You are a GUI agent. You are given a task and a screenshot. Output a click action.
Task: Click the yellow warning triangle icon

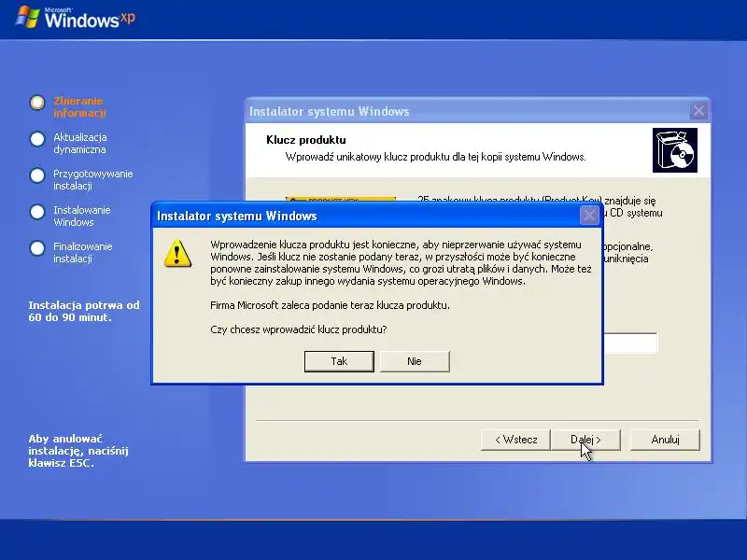[177, 253]
